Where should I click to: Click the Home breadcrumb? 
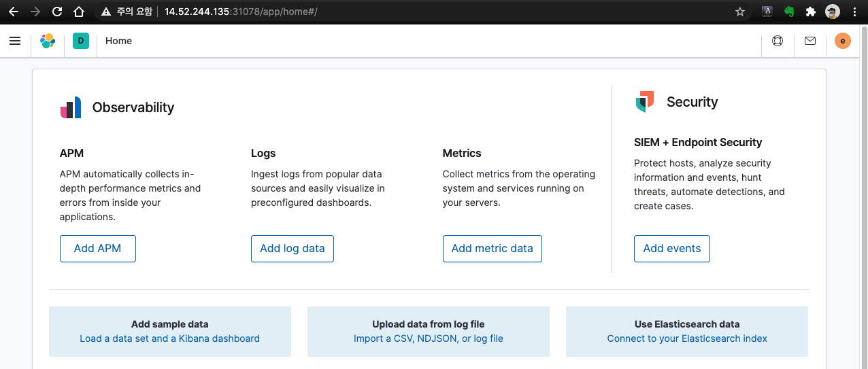(x=118, y=41)
